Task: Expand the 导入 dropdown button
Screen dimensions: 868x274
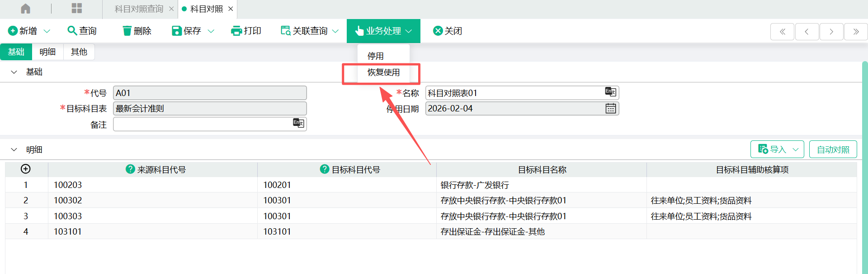Action: (795, 149)
